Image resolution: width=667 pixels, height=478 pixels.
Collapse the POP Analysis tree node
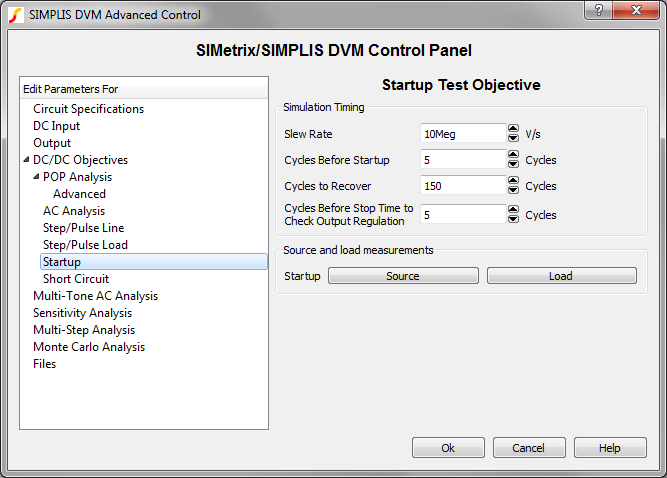pos(37,177)
